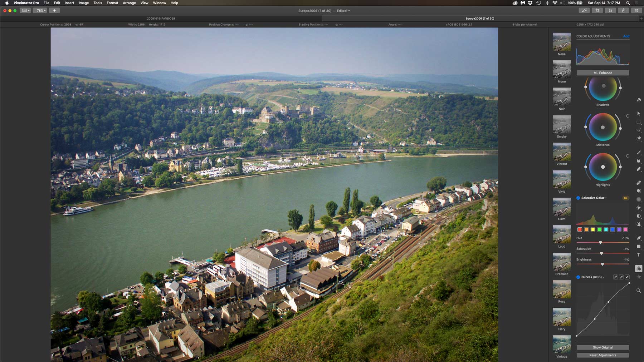
Task: Select the red Selective Color swatch
Action: 580,229
